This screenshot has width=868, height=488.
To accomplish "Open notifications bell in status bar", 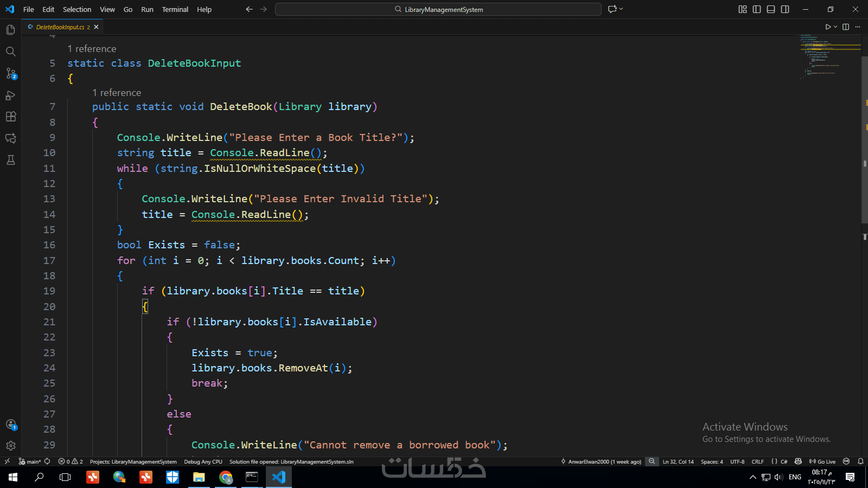I will click(x=860, y=461).
